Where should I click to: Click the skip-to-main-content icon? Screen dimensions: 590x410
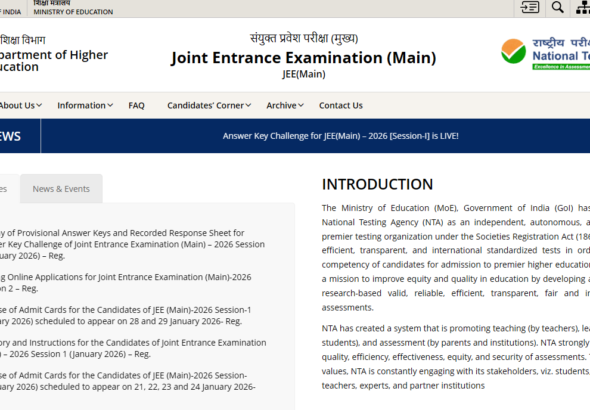[x=530, y=7]
